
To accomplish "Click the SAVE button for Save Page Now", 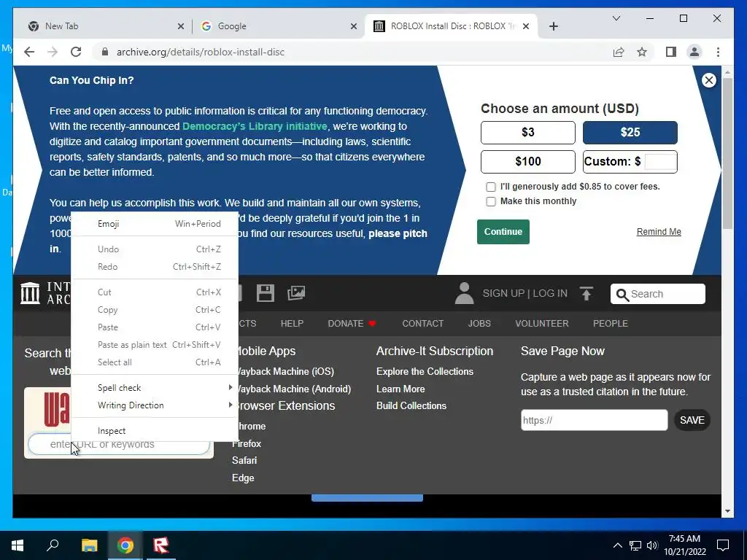I will click(x=692, y=420).
